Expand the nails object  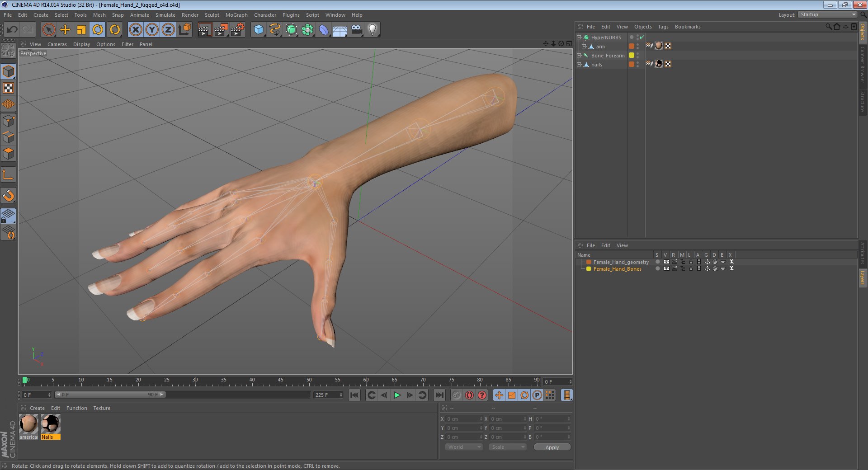(x=579, y=65)
